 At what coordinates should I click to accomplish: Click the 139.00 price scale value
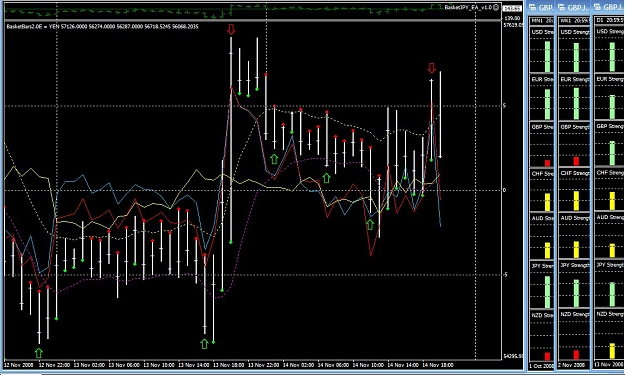pos(512,18)
